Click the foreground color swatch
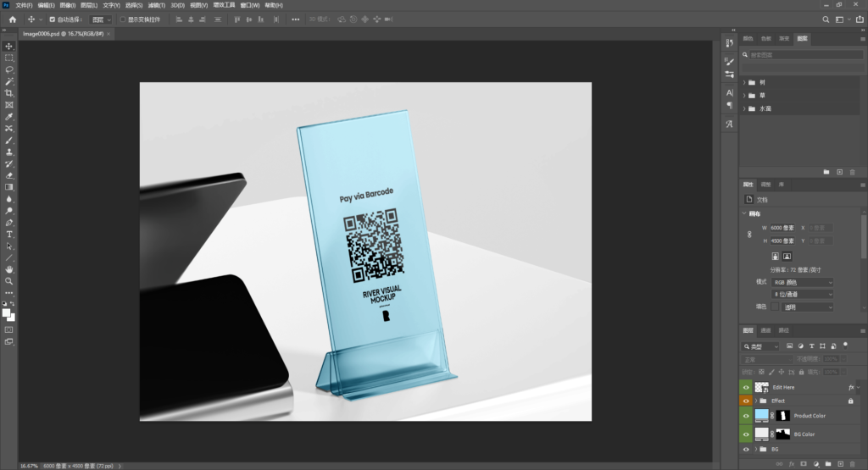Image resolution: width=868 pixels, height=470 pixels. click(6, 313)
